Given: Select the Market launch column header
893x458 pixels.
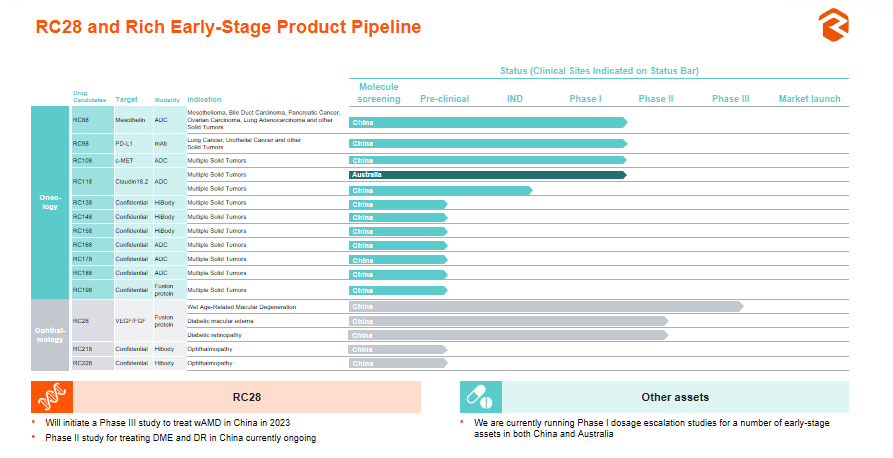Looking at the screenshot, I should click(x=809, y=99).
